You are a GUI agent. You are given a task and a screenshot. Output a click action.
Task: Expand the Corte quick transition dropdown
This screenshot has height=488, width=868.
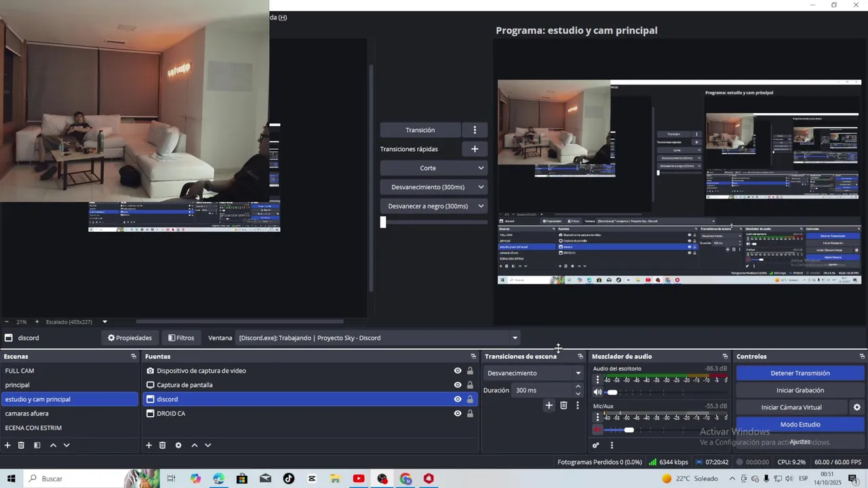[x=481, y=168]
